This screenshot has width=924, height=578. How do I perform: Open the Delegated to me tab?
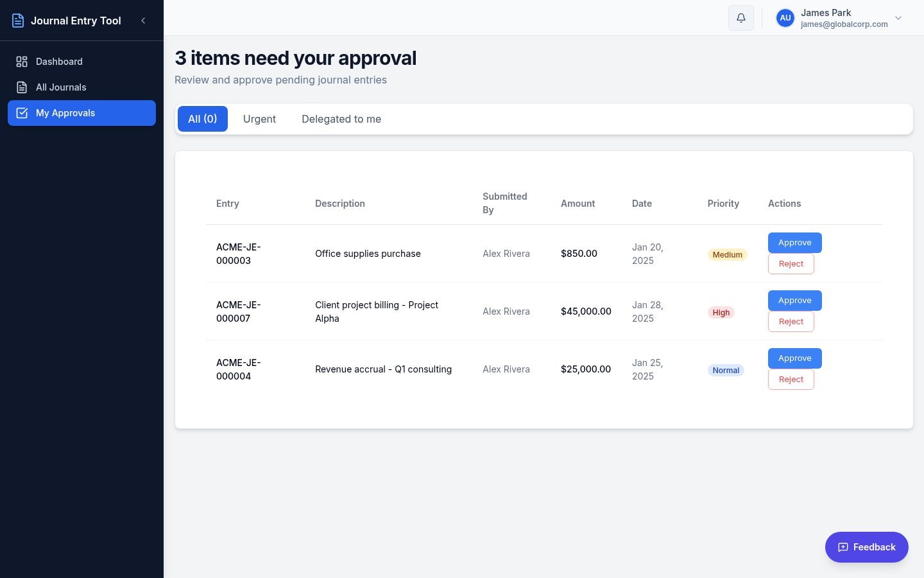[341, 119]
